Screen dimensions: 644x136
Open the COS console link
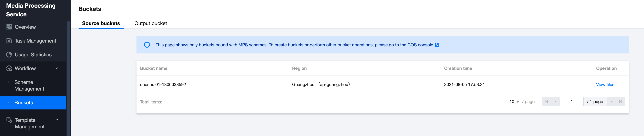pos(420,45)
